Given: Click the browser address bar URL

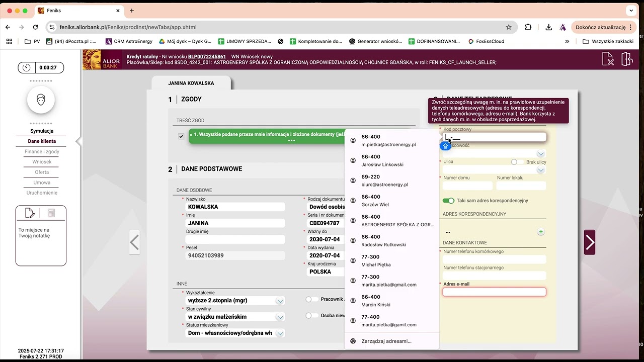Looking at the screenshot, I should pyautogui.click(x=128, y=27).
